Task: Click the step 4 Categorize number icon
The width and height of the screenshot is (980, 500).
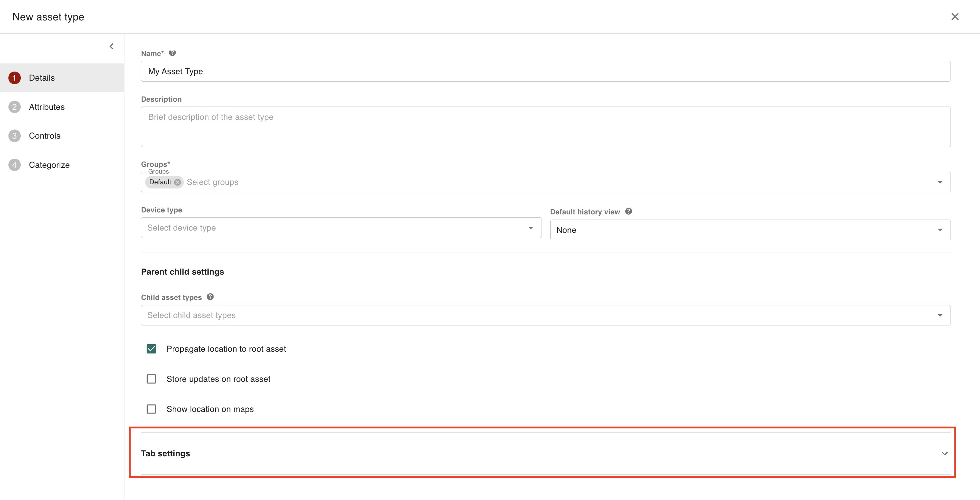Action: [x=15, y=165]
